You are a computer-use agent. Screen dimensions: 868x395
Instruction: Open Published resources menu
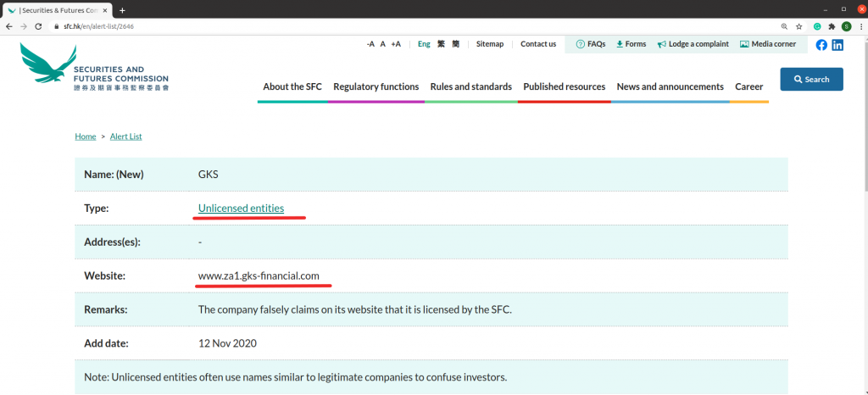pos(564,86)
